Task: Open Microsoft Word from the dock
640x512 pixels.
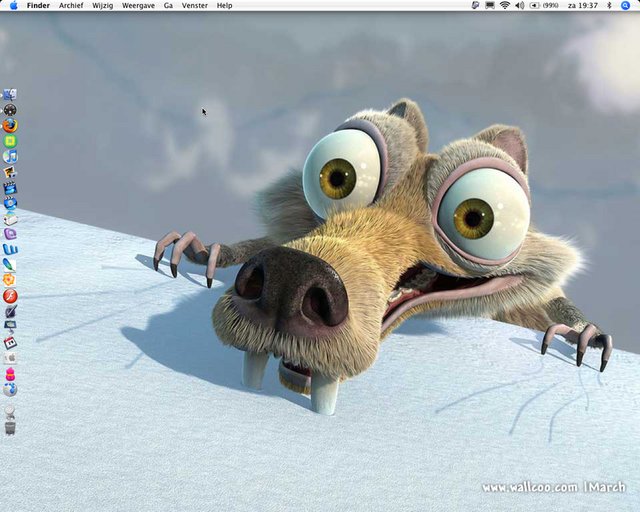Action: 10,249
